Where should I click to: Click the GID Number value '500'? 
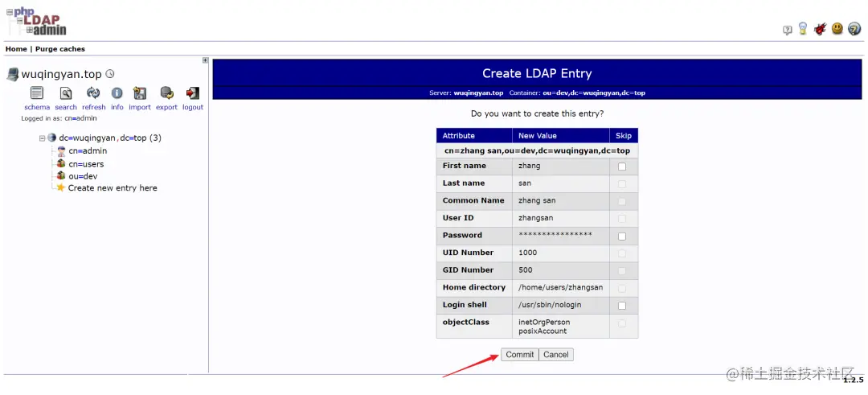pyautogui.click(x=526, y=270)
